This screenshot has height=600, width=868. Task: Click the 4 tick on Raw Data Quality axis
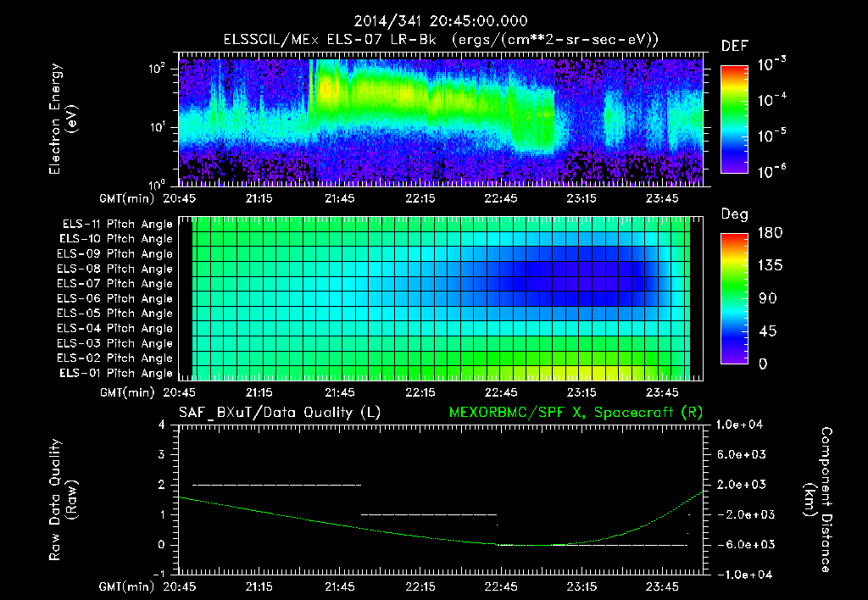(162, 425)
